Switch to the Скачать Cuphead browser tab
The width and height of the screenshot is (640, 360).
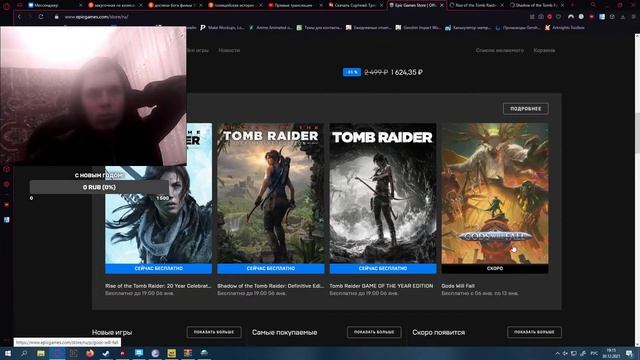click(356, 5)
